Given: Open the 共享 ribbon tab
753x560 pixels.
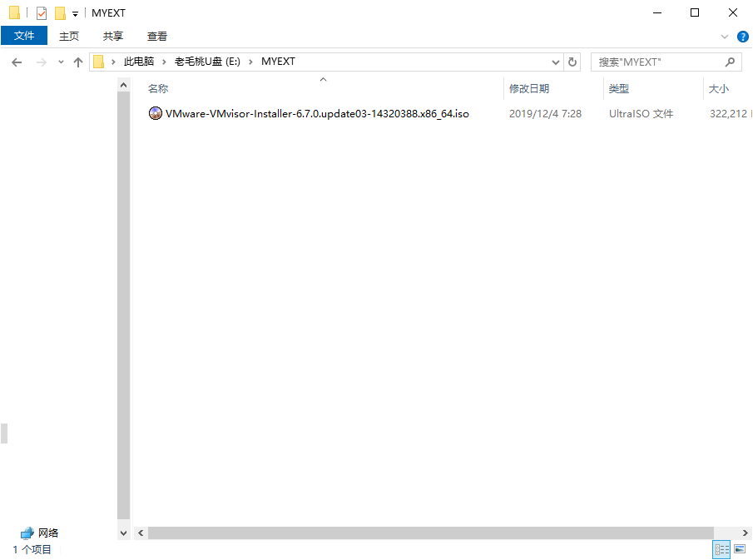Looking at the screenshot, I should 113,36.
